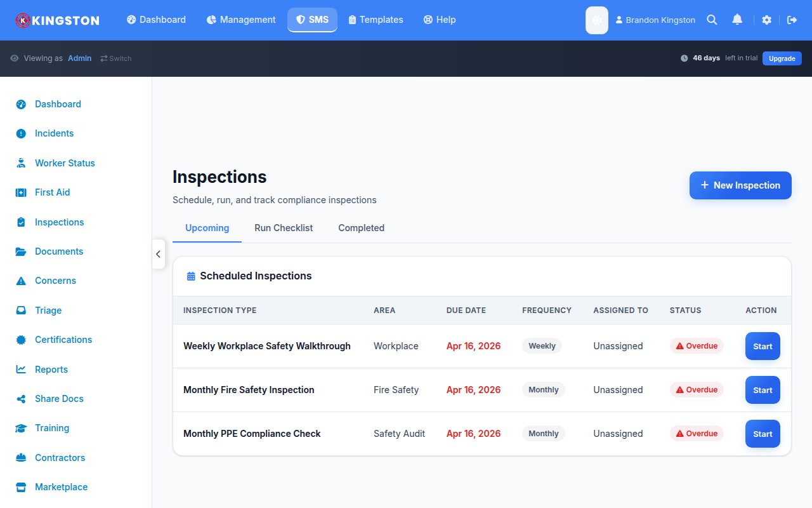Screen dimensions: 812x508
Task: Click the eye icon beside Viewing as
Action: [15, 58]
